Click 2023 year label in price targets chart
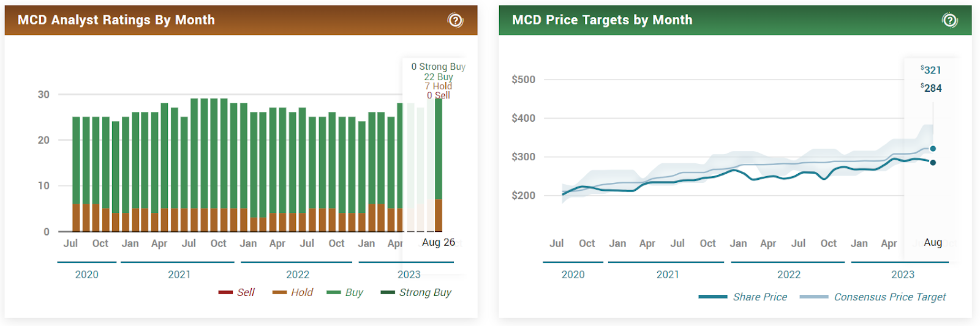Viewport: 980px width, 326px height. pos(903,275)
